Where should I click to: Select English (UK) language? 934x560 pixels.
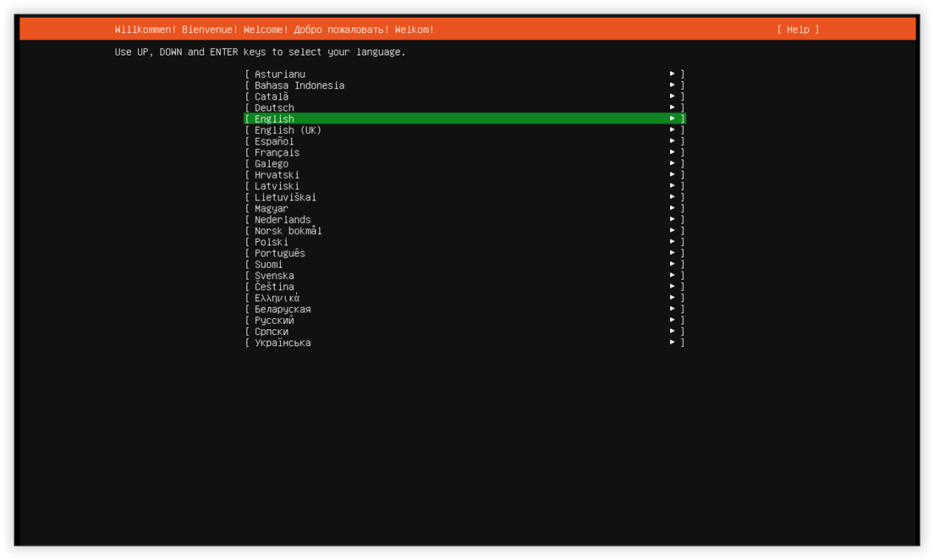pyautogui.click(x=464, y=130)
